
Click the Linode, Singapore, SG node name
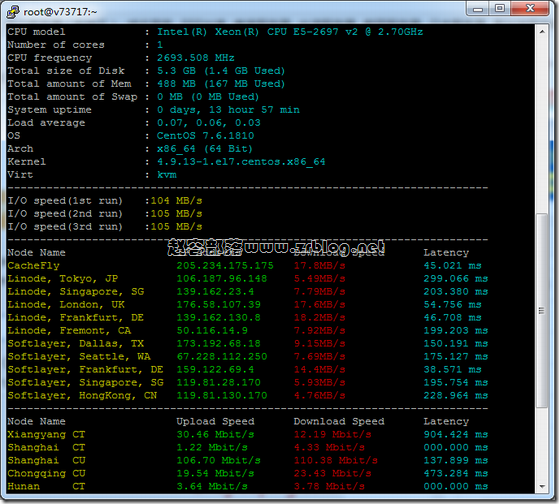[x=76, y=292]
